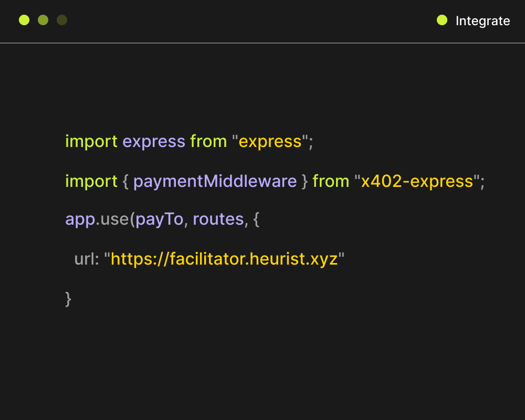Click the url property key

tap(86, 259)
